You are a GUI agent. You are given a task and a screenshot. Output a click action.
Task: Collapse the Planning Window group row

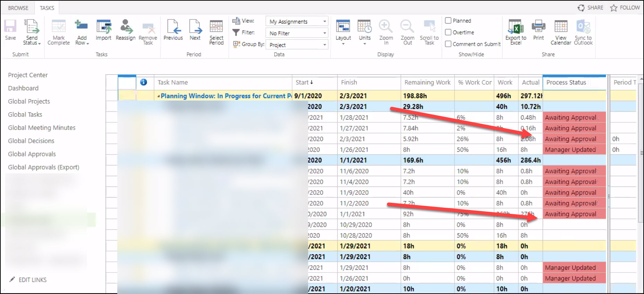159,96
